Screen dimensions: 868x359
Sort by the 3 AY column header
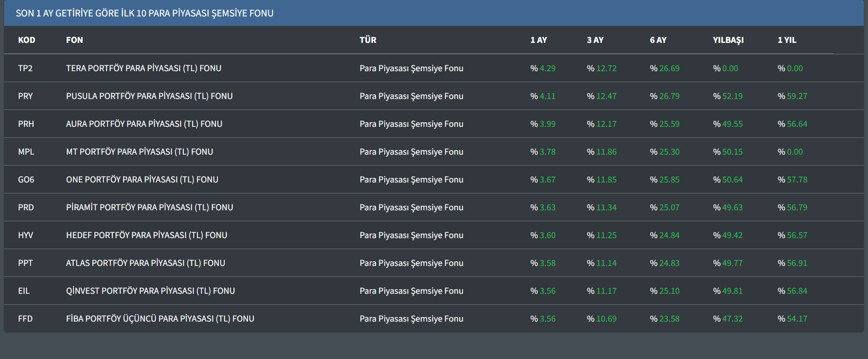[x=595, y=40]
